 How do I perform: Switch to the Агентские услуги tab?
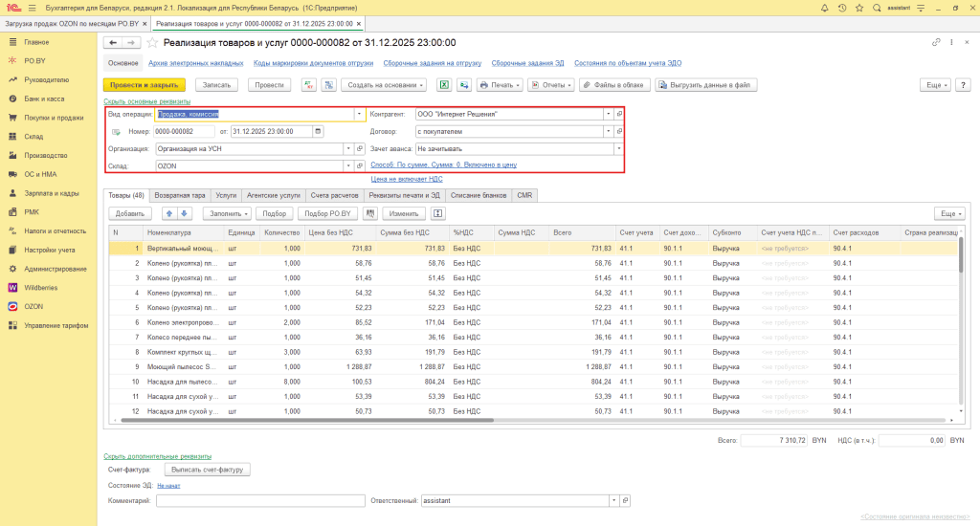pyautogui.click(x=273, y=195)
